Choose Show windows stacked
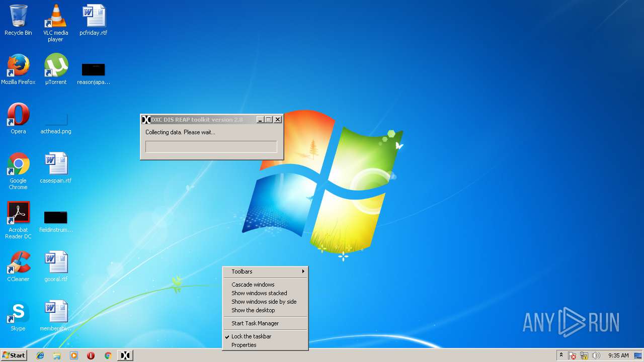This screenshot has width=644, height=362. (265, 293)
